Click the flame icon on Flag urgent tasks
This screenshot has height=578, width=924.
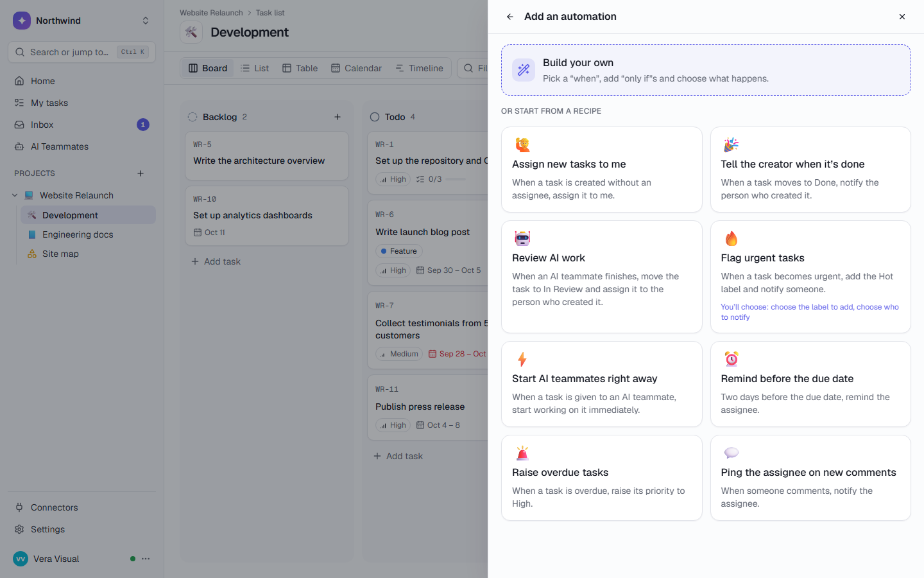[731, 238]
